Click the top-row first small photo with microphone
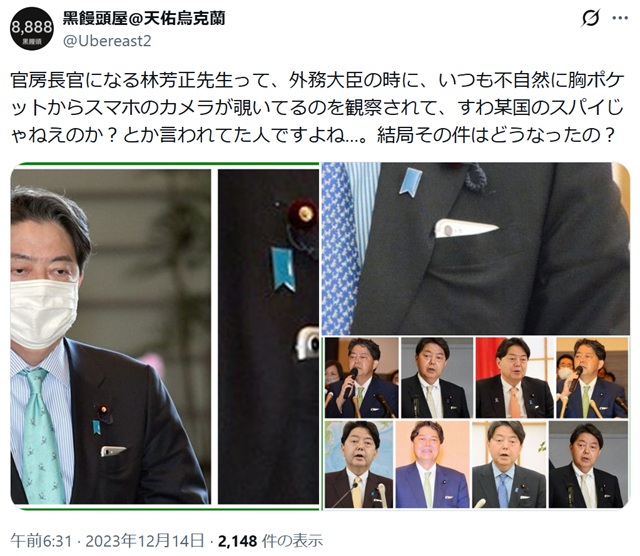 tap(362, 378)
